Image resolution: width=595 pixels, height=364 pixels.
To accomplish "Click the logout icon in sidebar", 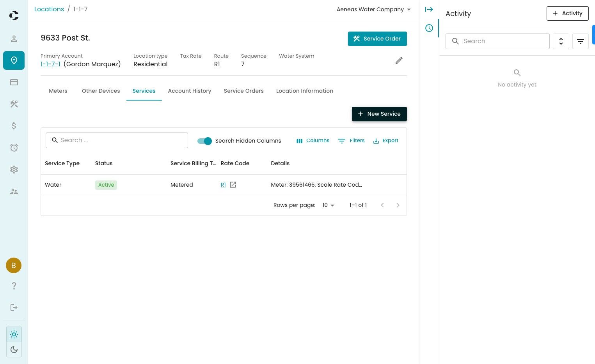I will coord(14,307).
